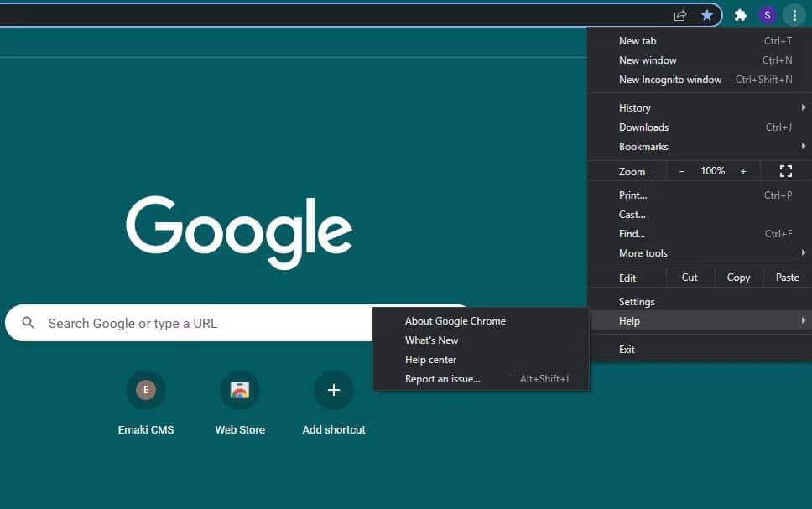Increase zoom with the plus control
This screenshot has height=509, width=812.
[743, 171]
